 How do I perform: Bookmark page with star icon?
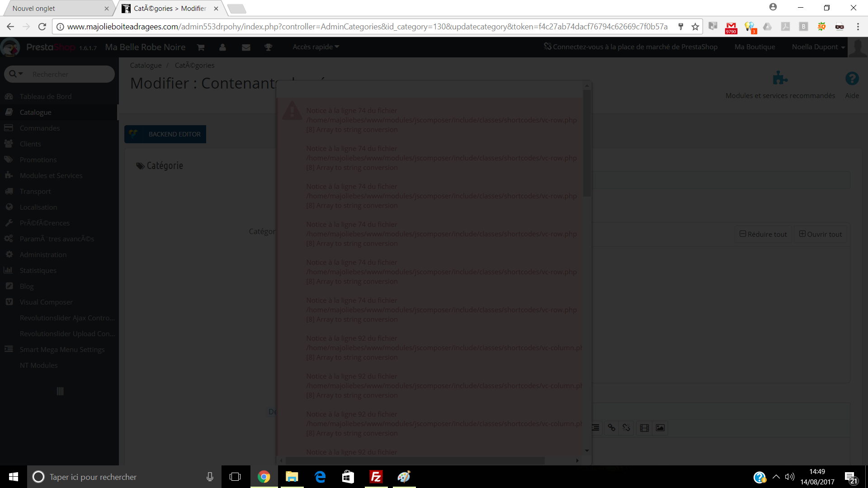coord(695,27)
